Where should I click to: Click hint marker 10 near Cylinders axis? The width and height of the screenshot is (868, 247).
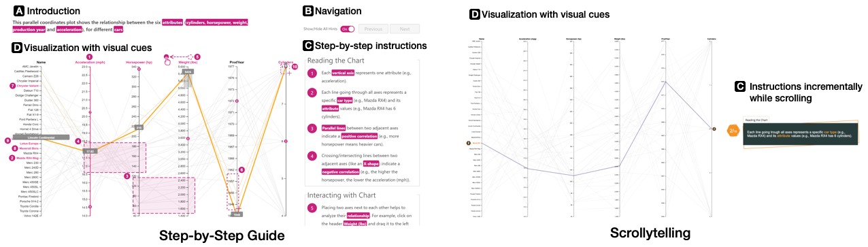click(x=295, y=67)
